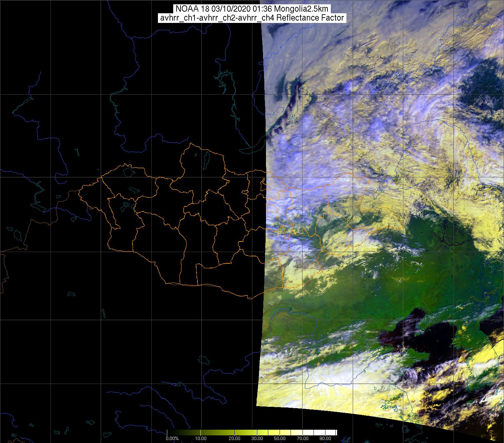Click the 'avhrr_ch1-avhrr_ch2-avhrr_ch4 Reflectance Factor' caption
Image resolution: width=504 pixels, height=443 pixels.
(x=252, y=18)
